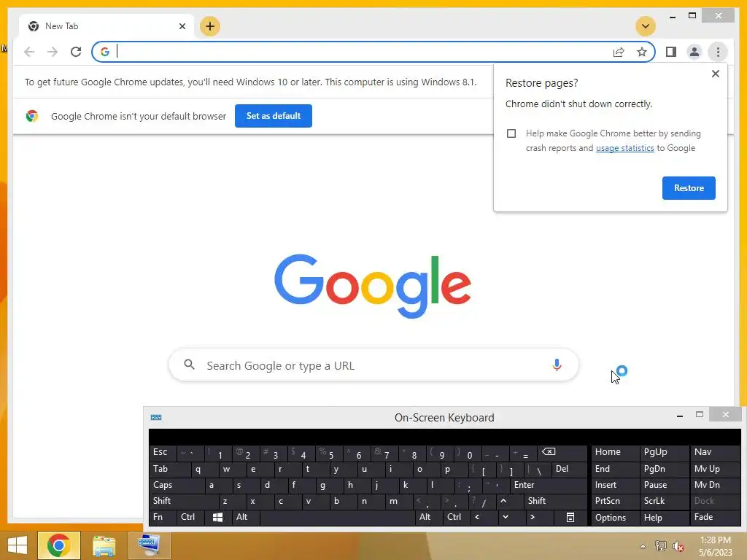Toggle the Fn key on the On-Screen Keyboard
The image size is (747, 560).
(163, 517)
